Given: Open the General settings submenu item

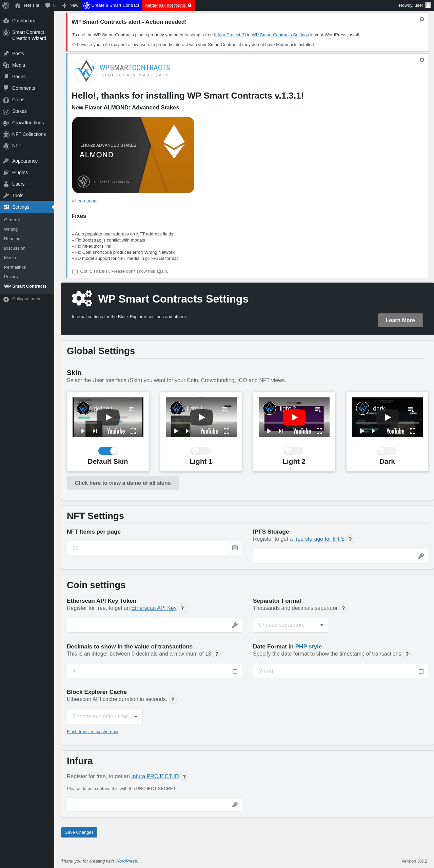Looking at the screenshot, I should click(x=12, y=220).
